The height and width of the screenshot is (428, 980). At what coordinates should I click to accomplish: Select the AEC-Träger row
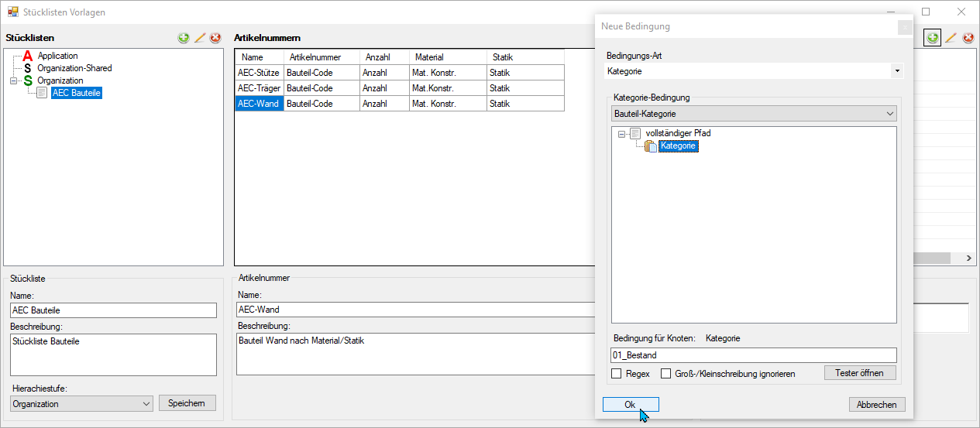click(400, 88)
